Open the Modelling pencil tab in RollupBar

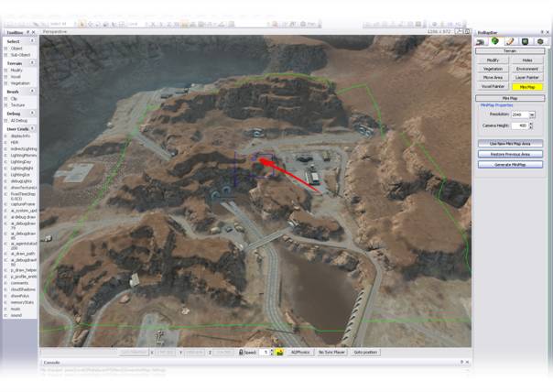tap(510, 41)
